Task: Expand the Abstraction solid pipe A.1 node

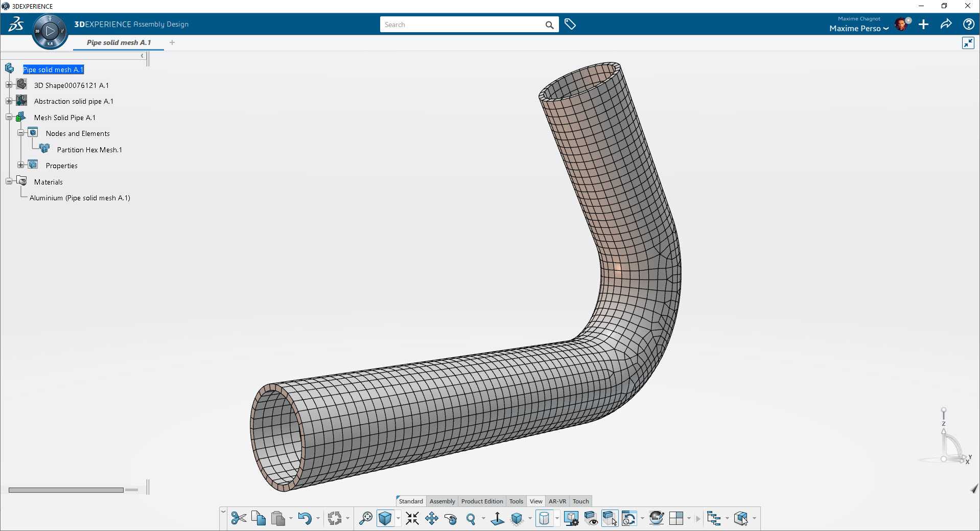Action: point(9,101)
